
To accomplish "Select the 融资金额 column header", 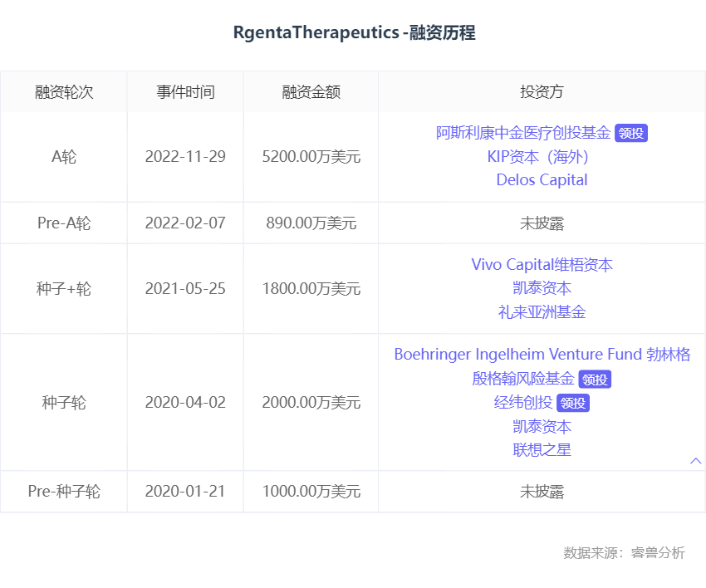I will [x=311, y=92].
